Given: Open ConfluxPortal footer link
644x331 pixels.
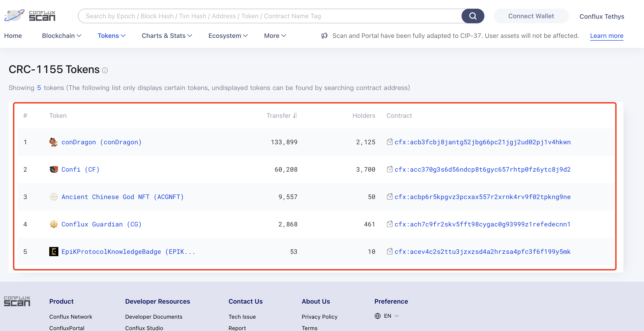Looking at the screenshot, I should pyautogui.click(x=67, y=328).
